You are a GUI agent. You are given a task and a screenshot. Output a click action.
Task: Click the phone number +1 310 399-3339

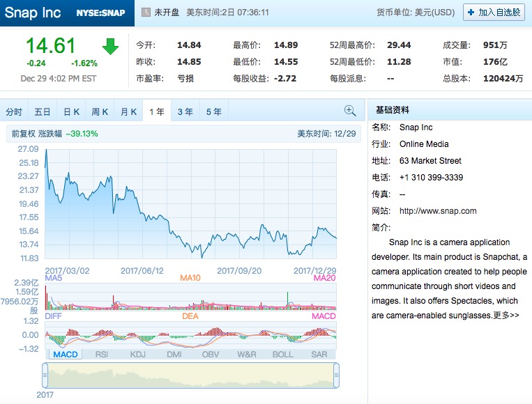pyautogui.click(x=431, y=177)
